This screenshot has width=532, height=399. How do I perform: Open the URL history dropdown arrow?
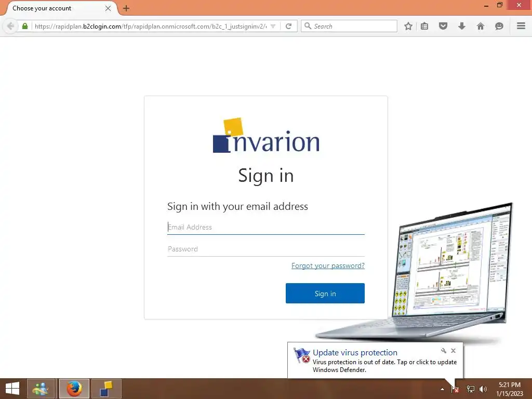tap(273, 26)
